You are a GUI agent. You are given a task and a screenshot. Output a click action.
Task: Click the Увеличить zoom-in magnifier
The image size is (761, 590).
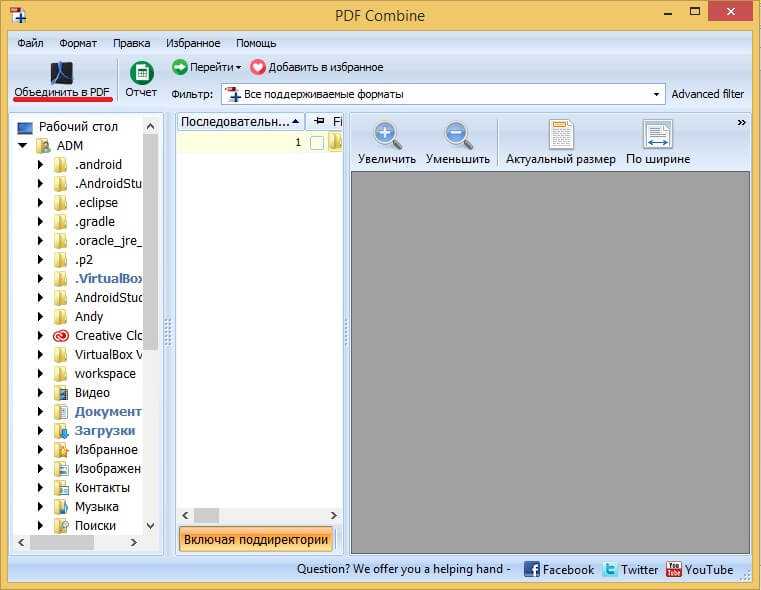[387, 134]
